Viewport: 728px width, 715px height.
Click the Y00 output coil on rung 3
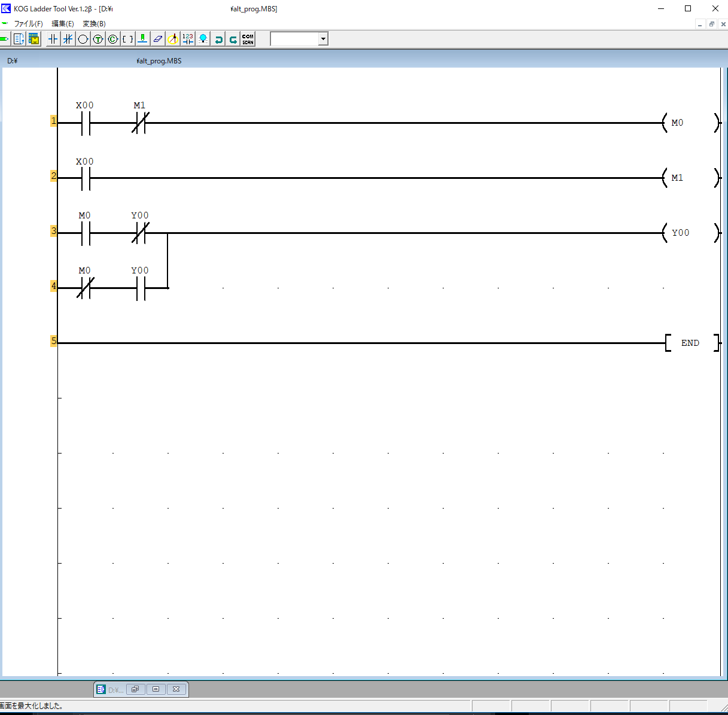(690, 233)
